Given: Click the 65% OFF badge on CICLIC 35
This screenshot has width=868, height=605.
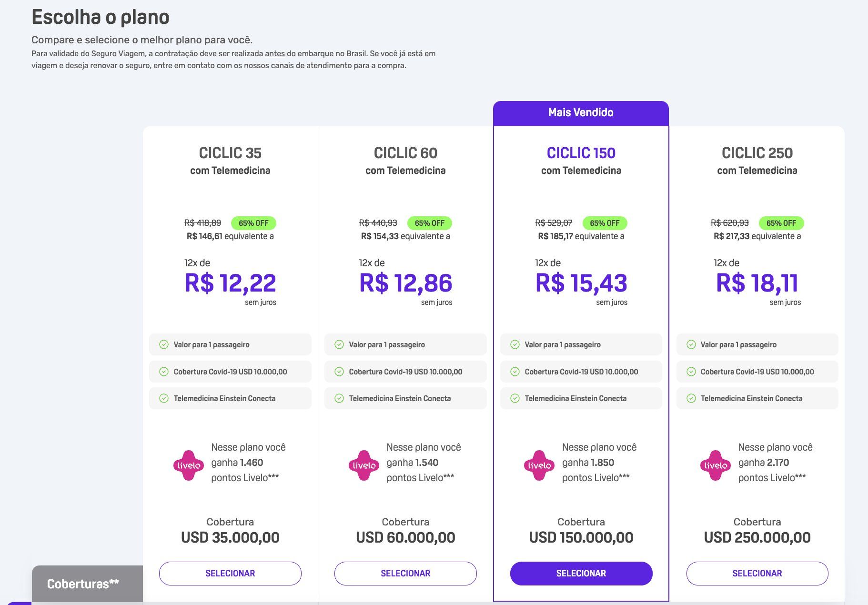Looking at the screenshot, I should point(253,223).
